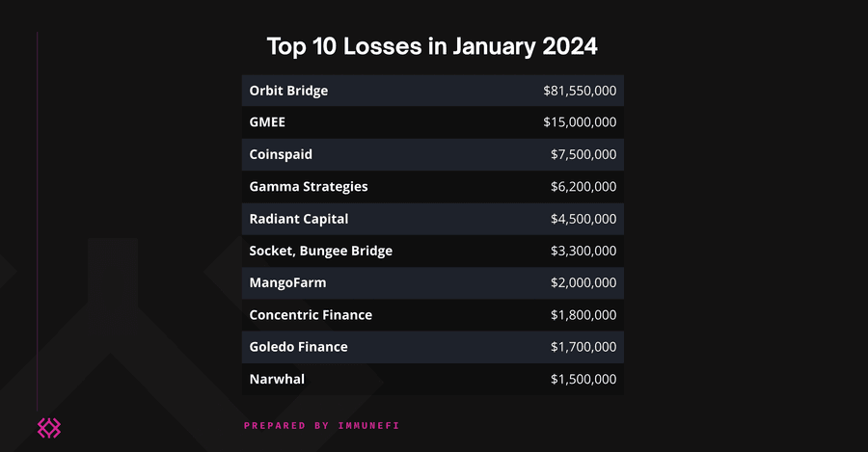Click Goledo Finance in the table
Image resolution: width=868 pixels, height=452 pixels.
[298, 347]
